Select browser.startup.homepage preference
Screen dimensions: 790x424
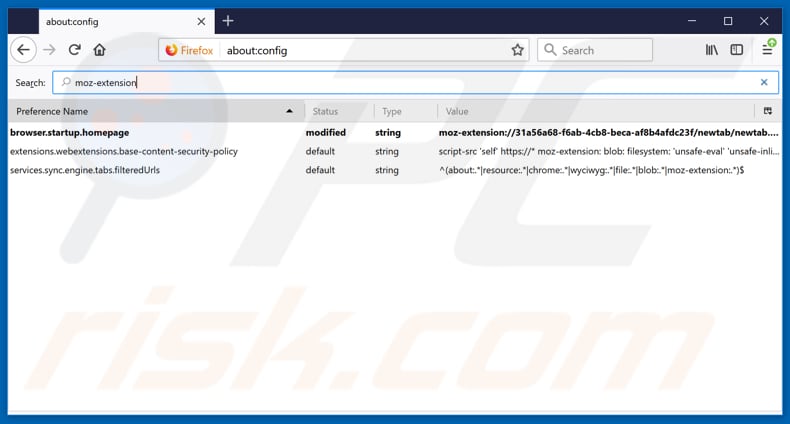tap(70, 132)
